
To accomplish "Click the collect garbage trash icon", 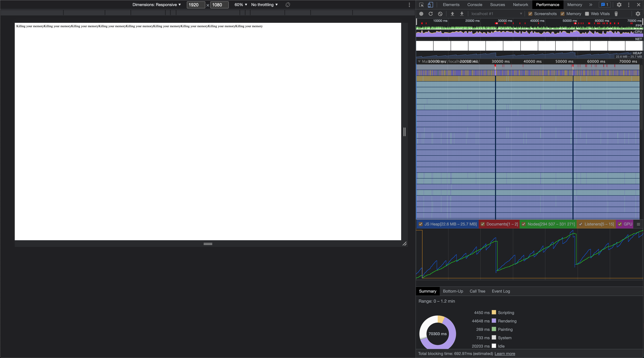I will click(616, 14).
